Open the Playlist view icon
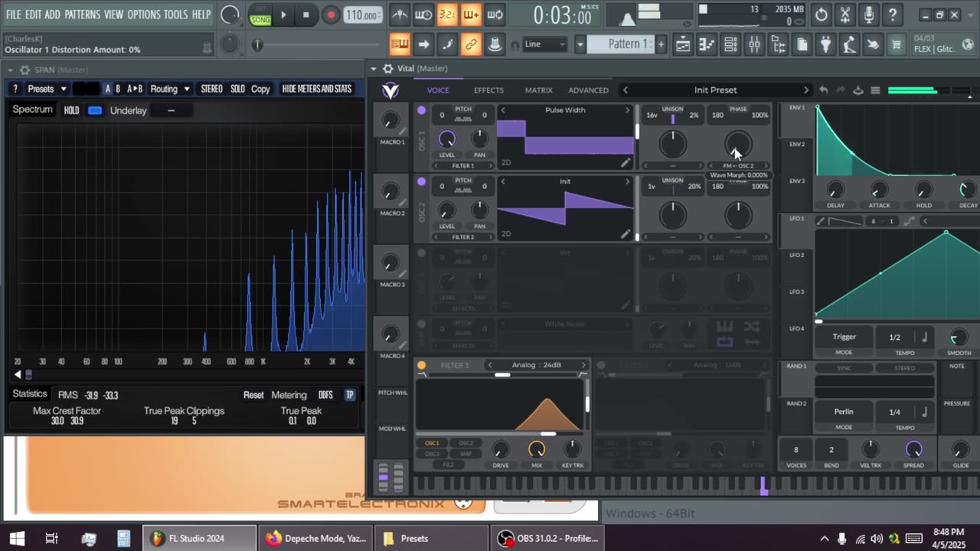This screenshot has width=980, height=551. point(683,44)
